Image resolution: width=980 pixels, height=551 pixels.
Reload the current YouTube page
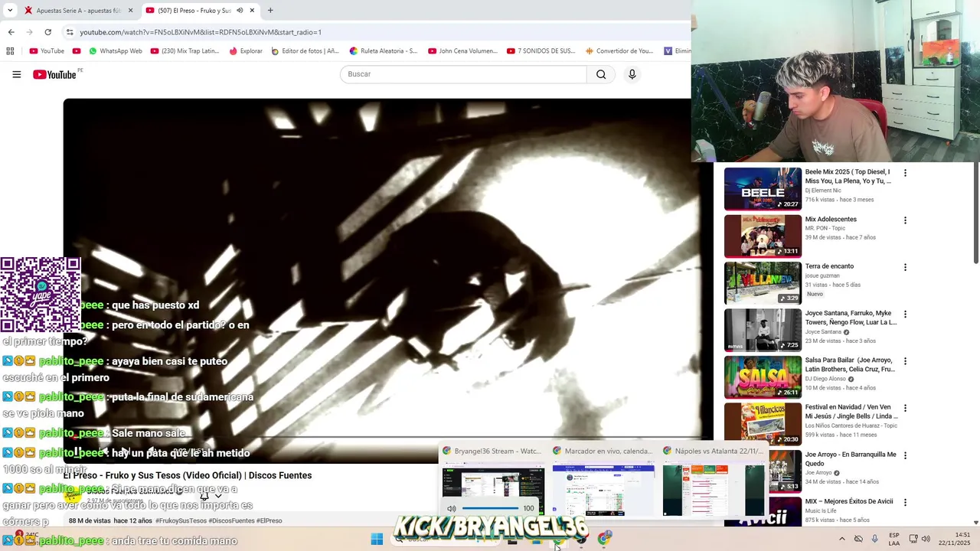[47, 32]
